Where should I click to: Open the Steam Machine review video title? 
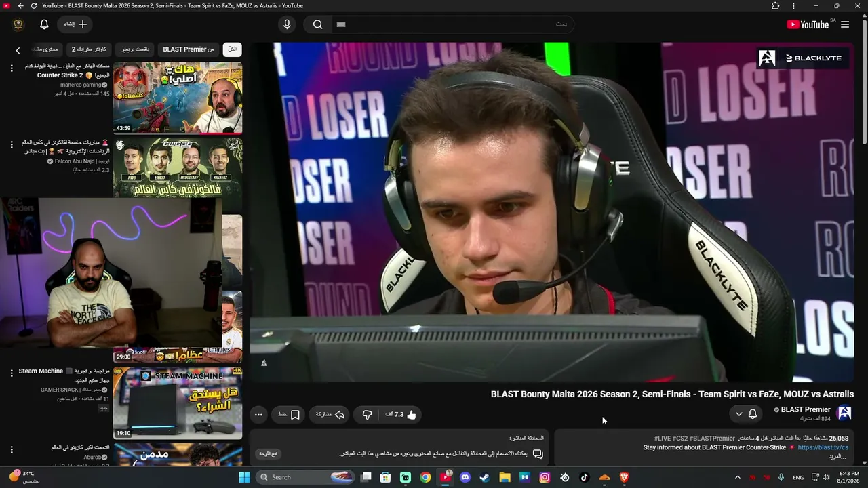tap(64, 375)
